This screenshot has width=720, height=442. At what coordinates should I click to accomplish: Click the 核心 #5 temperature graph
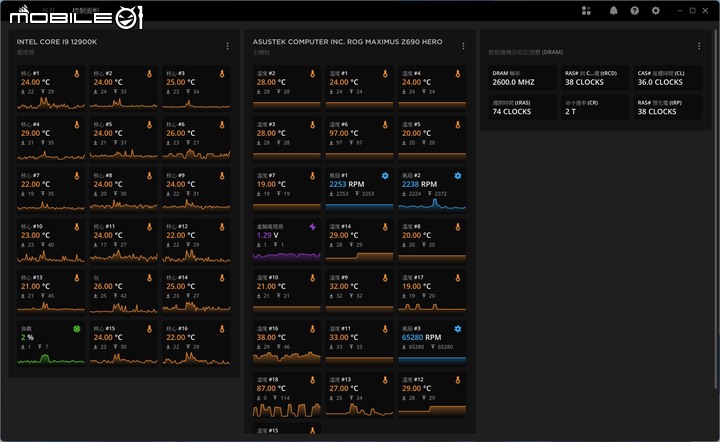[124, 154]
